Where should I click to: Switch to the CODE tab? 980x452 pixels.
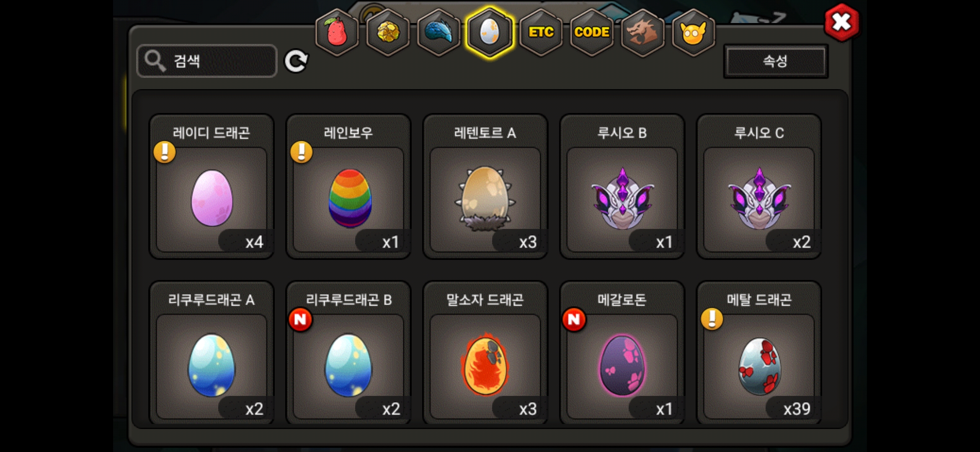coord(591,32)
